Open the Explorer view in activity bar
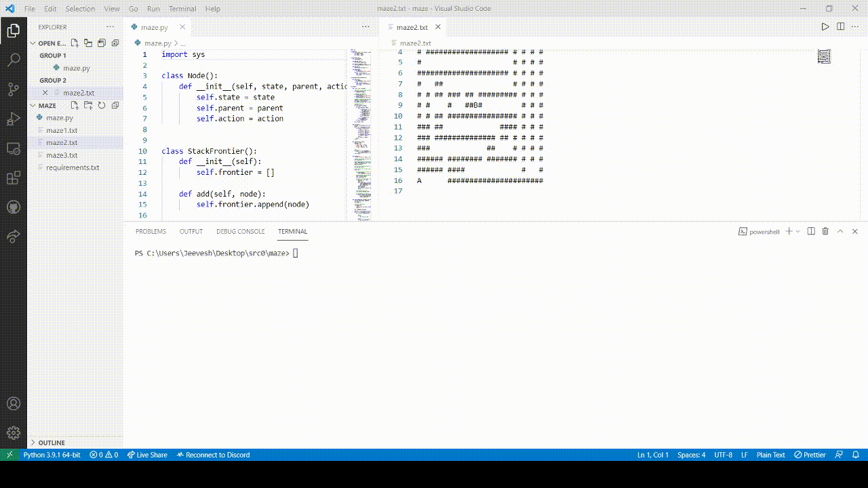Viewport: 868px width, 488px height. [13, 30]
